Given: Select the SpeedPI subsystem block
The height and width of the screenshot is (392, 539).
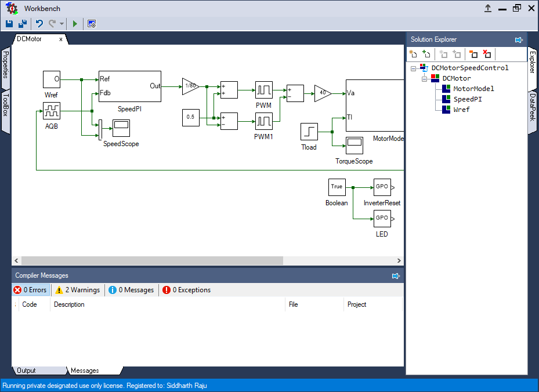Looking at the screenshot, I should tap(130, 86).
